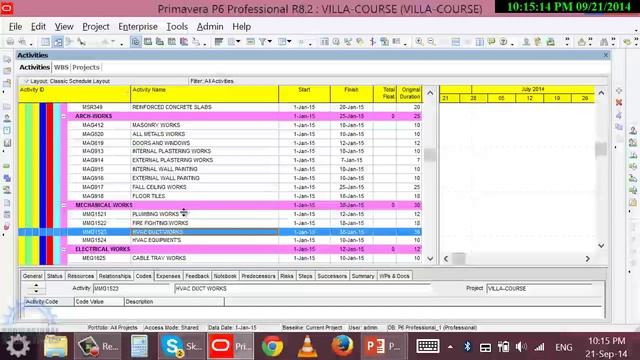Collapse the MECHANICAL WORKS WBS band
This screenshot has height=360, width=640.
point(64,205)
